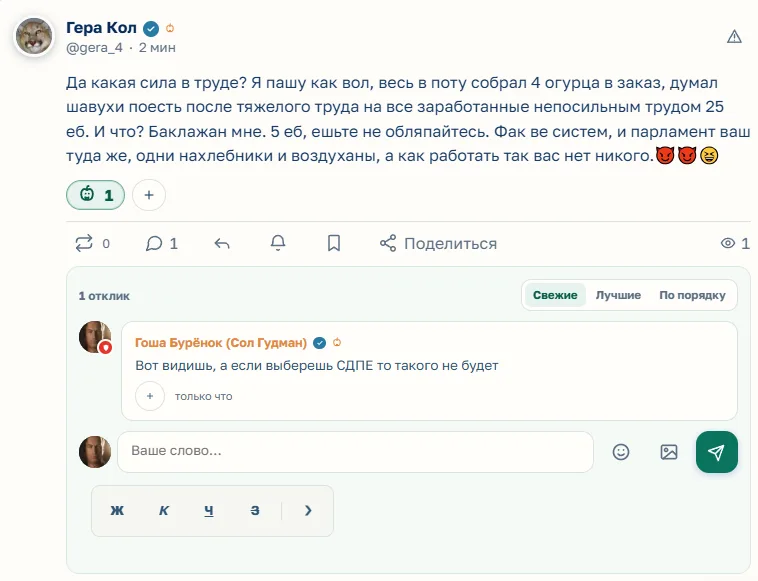Bookmark the post
This screenshot has height=581, width=758.
pyautogui.click(x=334, y=243)
